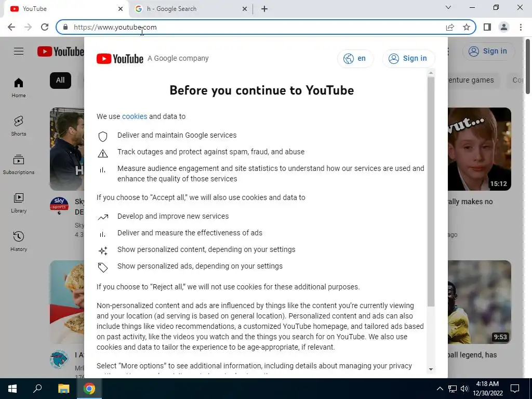Open a new browser tab with plus icon
This screenshot has height=399, width=532.
[264, 9]
